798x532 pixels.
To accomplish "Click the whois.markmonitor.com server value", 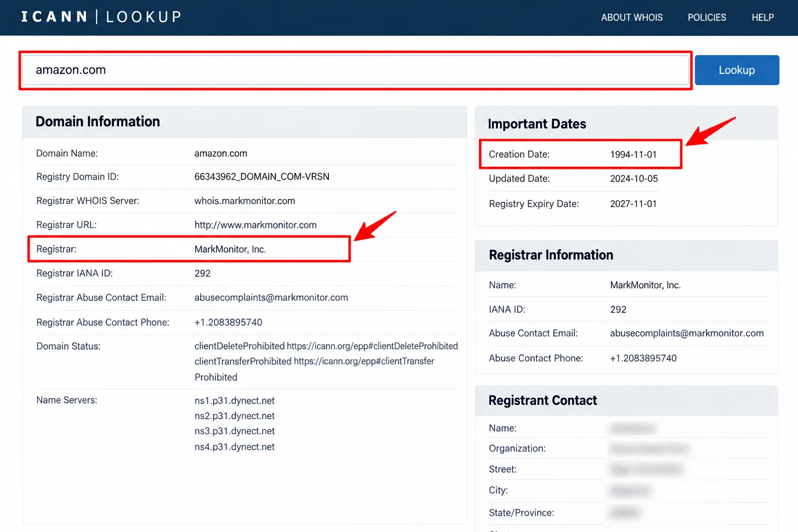I will (245, 201).
